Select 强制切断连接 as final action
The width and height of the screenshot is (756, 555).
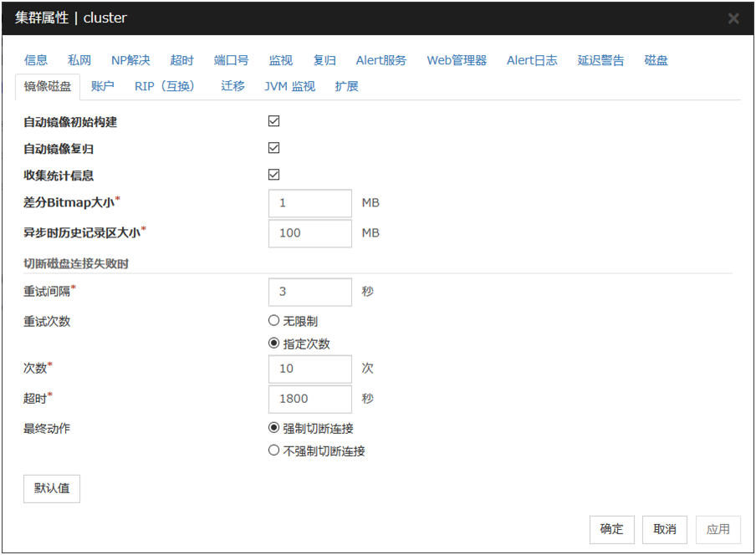[x=273, y=428]
